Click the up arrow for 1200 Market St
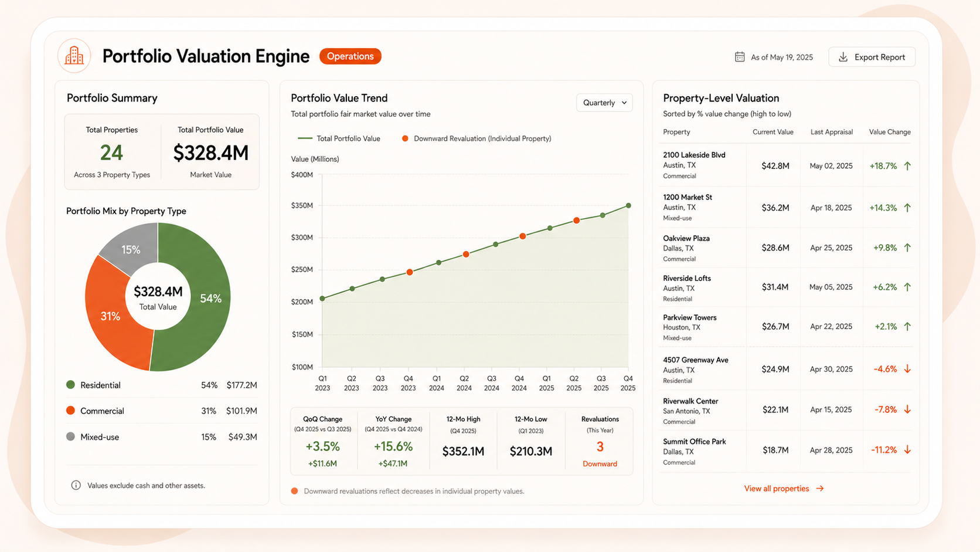980x552 pixels. click(x=907, y=208)
